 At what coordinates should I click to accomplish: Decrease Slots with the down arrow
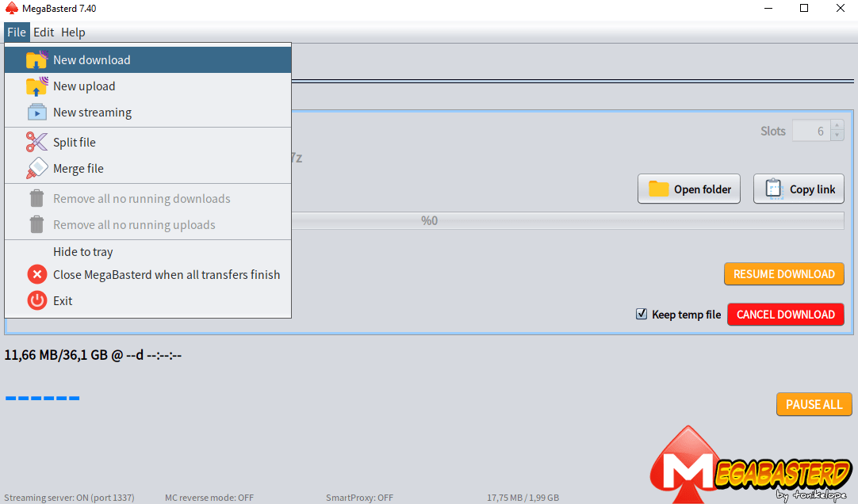837,136
